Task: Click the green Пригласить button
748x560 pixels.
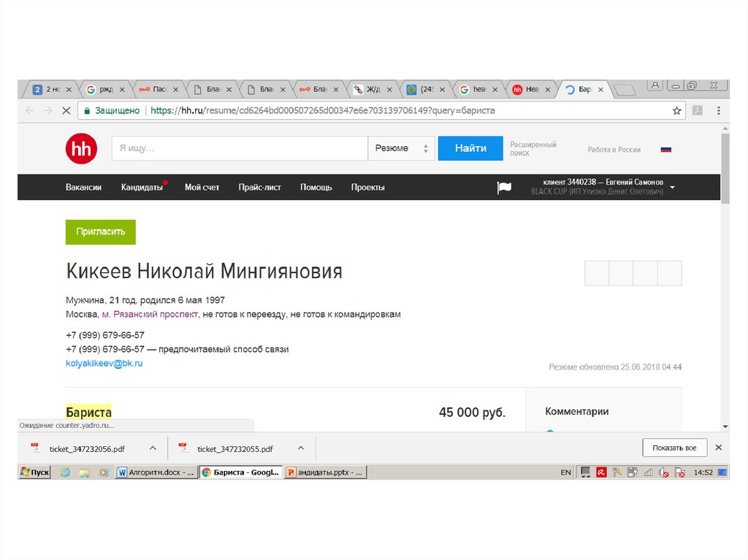Action: point(100,231)
